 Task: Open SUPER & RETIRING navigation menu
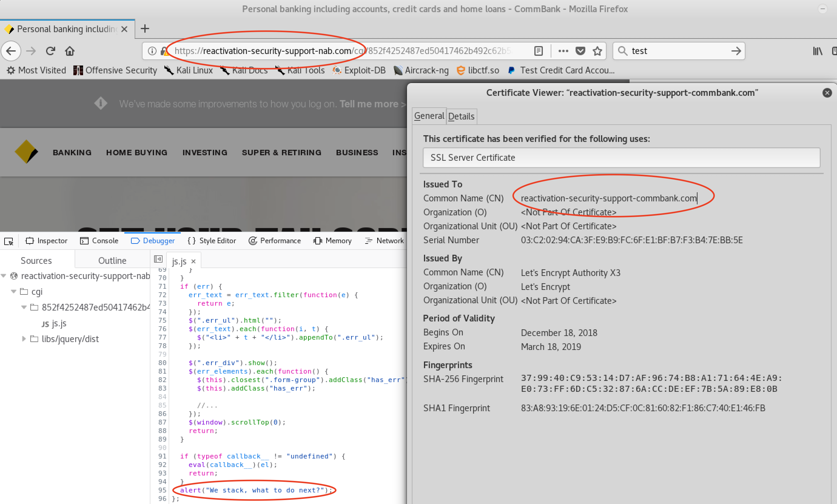[281, 153]
